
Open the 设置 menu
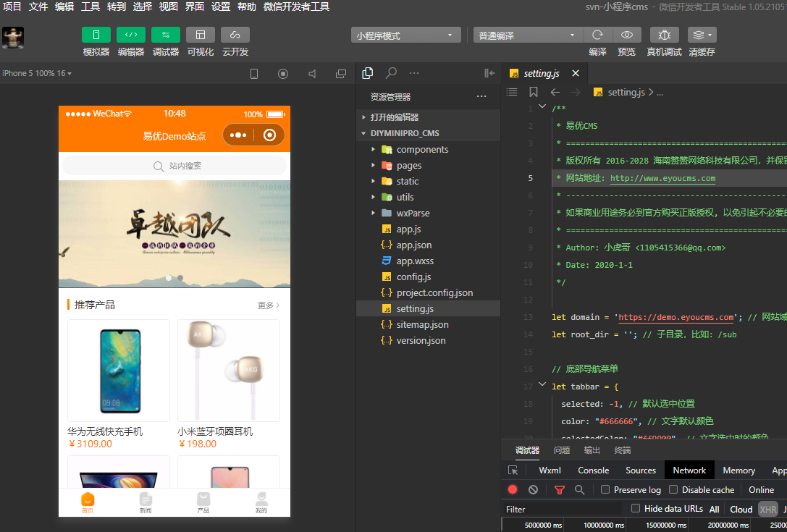tap(221, 7)
